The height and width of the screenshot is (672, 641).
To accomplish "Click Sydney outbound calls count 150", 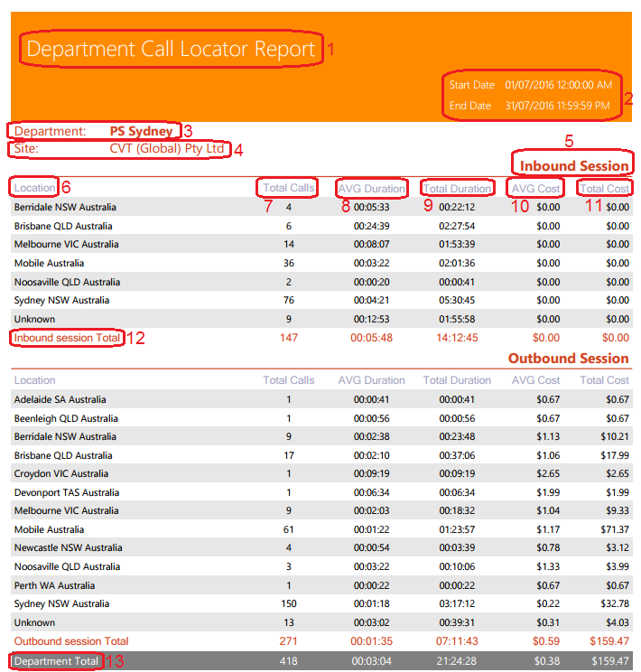I will [x=288, y=604].
